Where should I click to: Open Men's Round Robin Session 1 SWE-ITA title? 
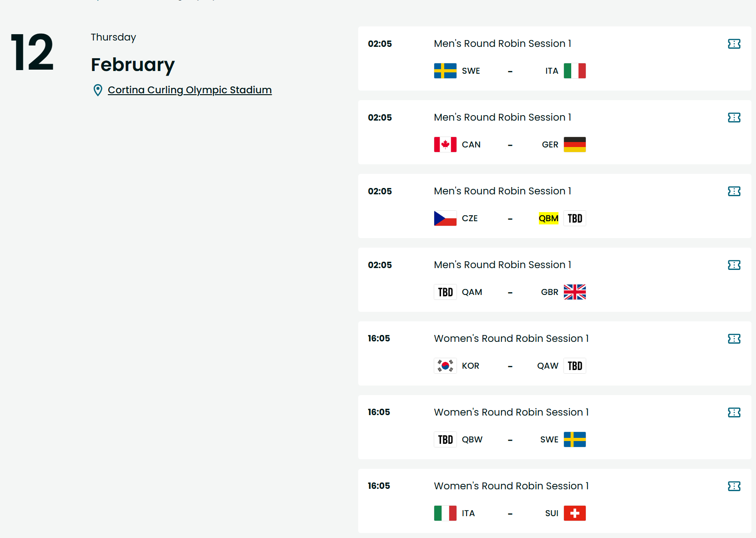502,44
